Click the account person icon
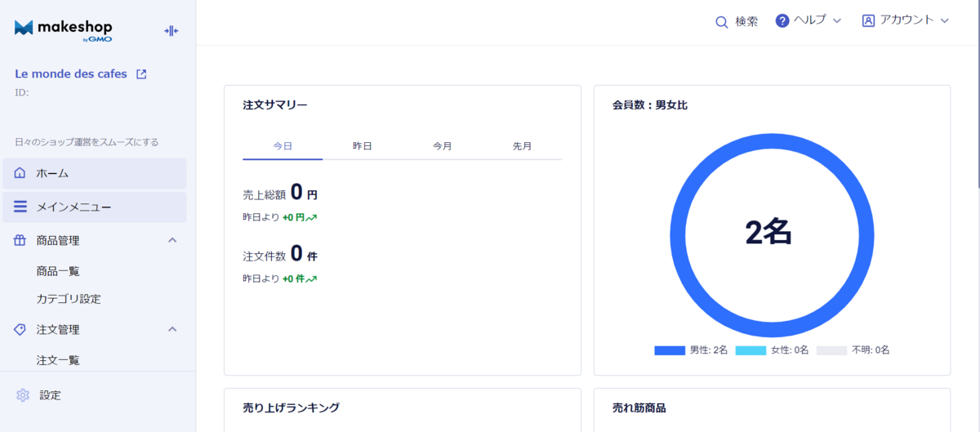 [x=868, y=21]
